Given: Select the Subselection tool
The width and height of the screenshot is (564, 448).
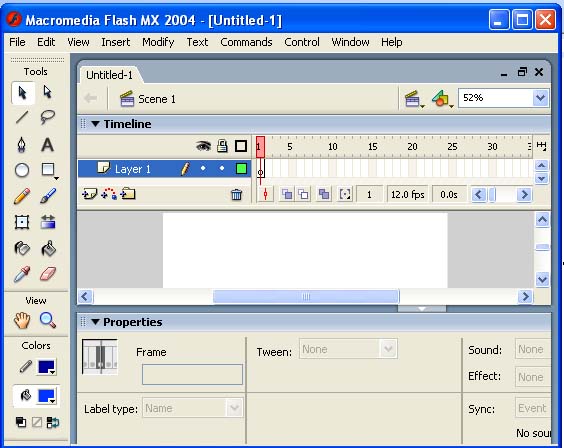Looking at the screenshot, I should point(47,92).
